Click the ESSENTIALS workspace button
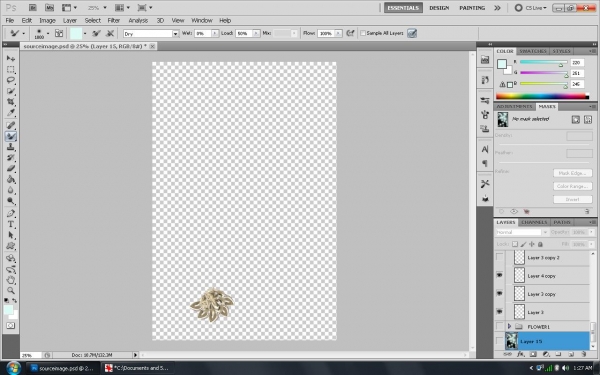Screen dimensions: 600x375 click(403, 8)
